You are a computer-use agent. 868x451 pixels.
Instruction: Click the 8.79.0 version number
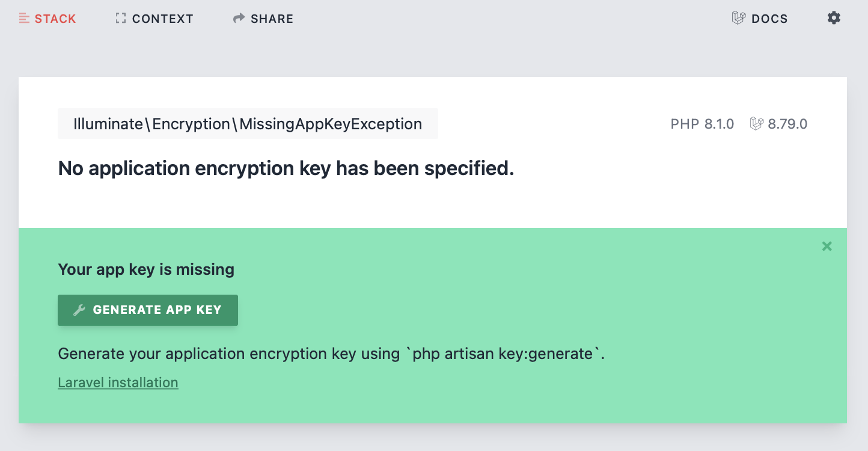pyautogui.click(x=787, y=124)
